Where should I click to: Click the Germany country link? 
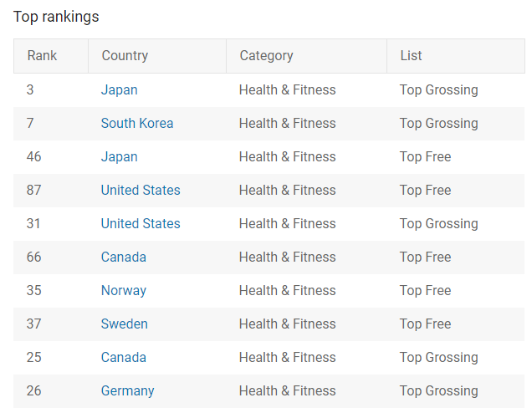tap(128, 391)
